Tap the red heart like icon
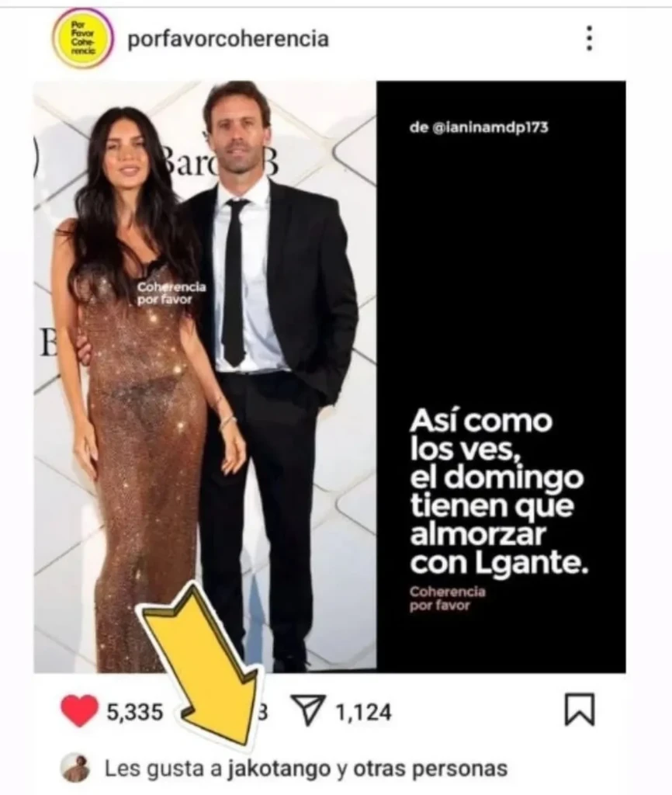Viewport: 672px width, 795px height. click(x=80, y=711)
